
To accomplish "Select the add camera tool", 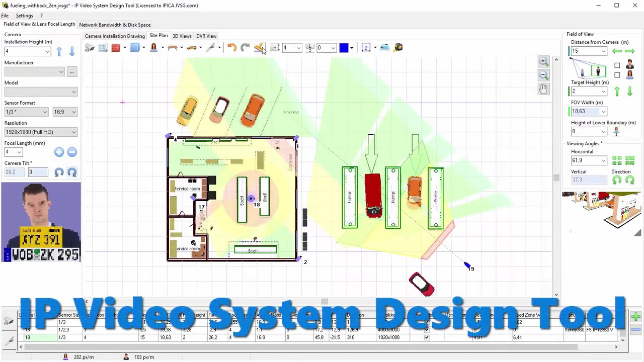I will (x=90, y=48).
